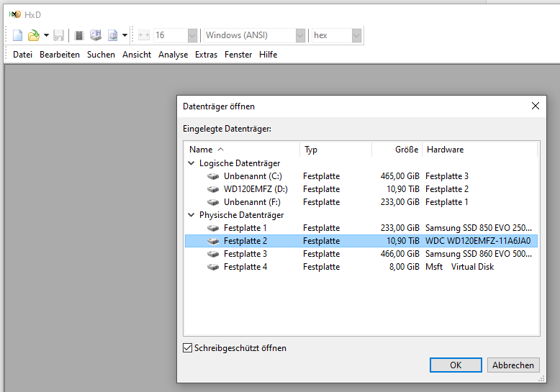560x392 pixels.
Task: Click the Samsung SSD 850 EVO hardware cell
Action: point(479,228)
